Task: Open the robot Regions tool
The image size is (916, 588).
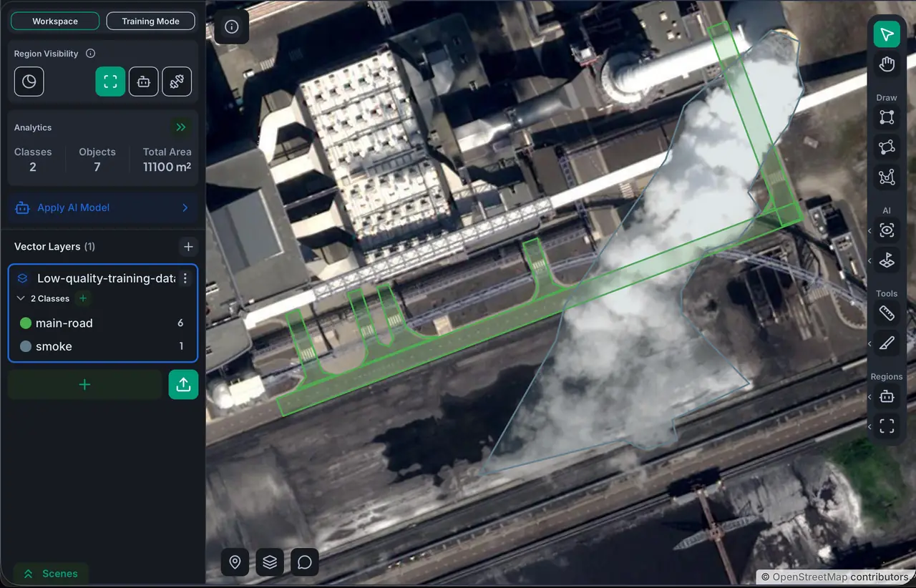Action: (887, 396)
